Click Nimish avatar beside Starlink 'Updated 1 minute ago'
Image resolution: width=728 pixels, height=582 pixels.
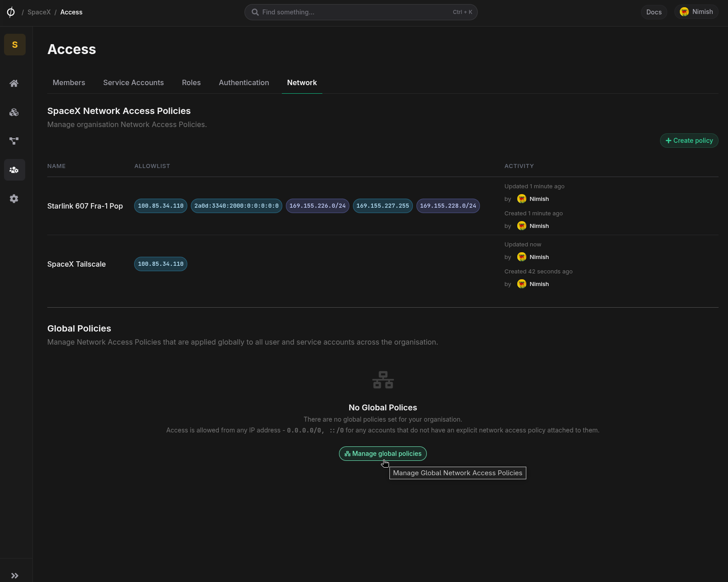click(x=522, y=199)
